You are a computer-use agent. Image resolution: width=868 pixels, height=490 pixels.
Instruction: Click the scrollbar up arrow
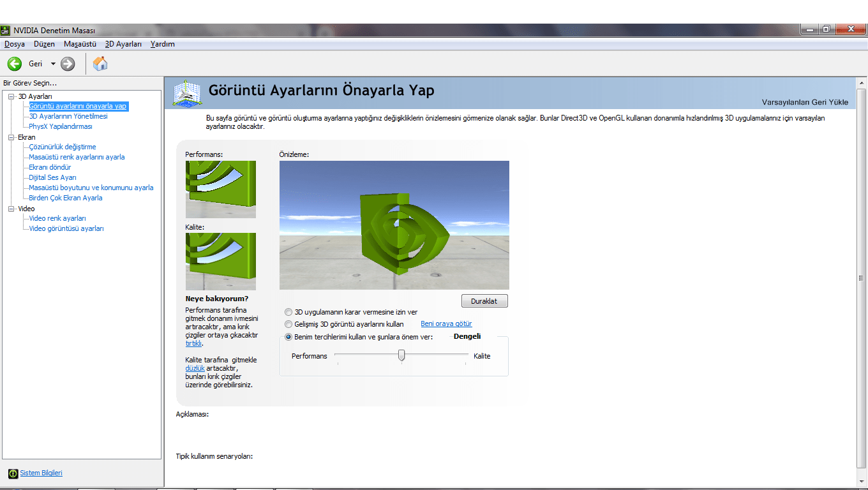pos(862,83)
